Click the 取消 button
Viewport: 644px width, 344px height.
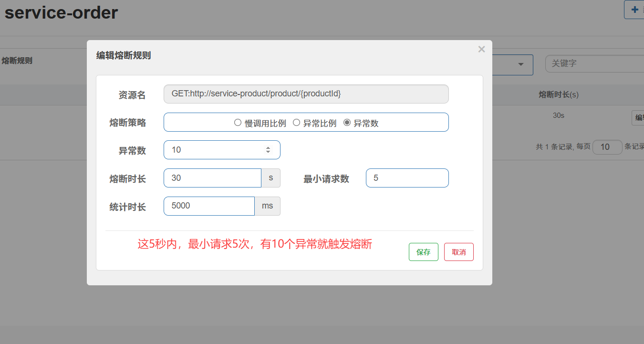click(458, 252)
